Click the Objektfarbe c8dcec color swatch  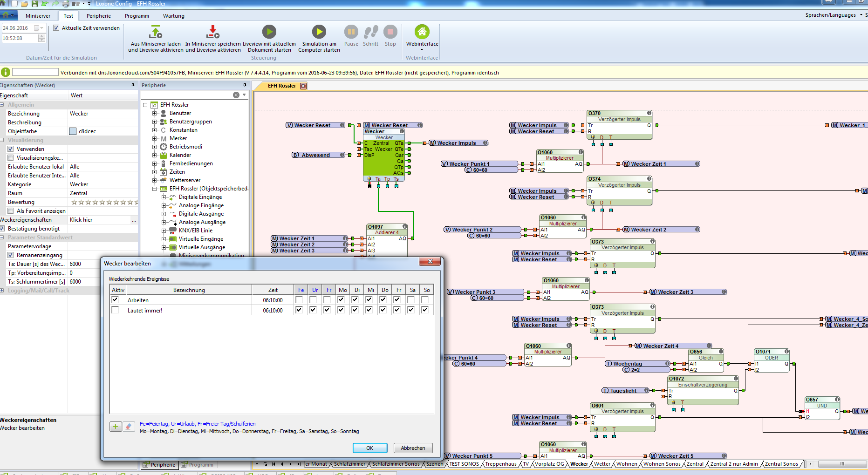tap(73, 131)
